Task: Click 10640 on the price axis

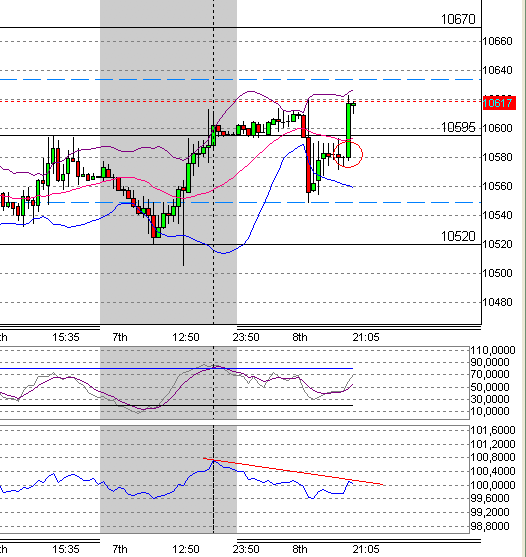Action: point(497,70)
